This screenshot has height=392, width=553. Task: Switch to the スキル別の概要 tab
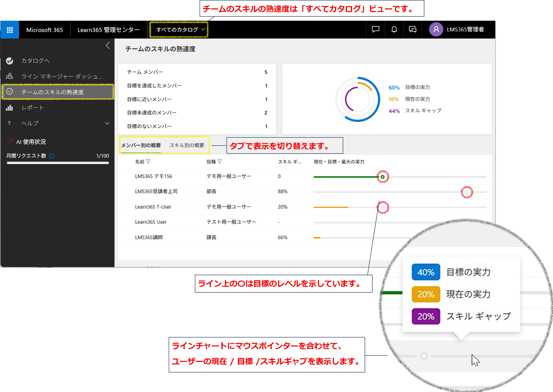pyautogui.click(x=187, y=145)
